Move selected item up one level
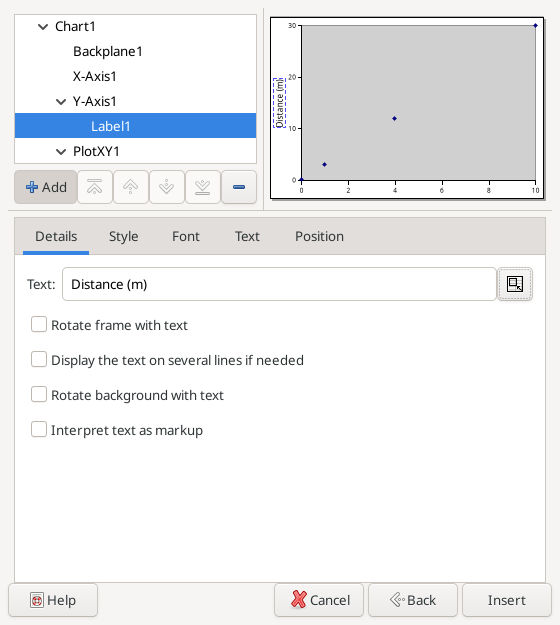Image resolution: width=560 pixels, height=625 pixels. tap(131, 187)
